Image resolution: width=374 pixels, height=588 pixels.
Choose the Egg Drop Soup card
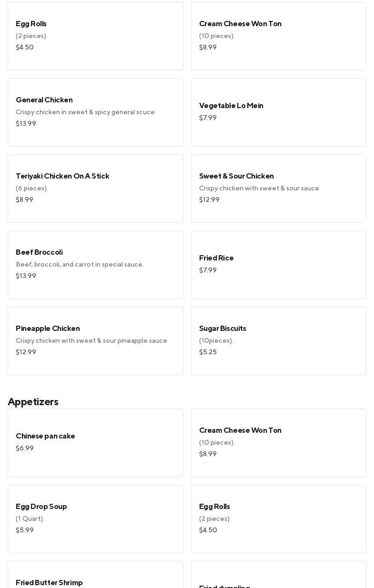(x=95, y=519)
